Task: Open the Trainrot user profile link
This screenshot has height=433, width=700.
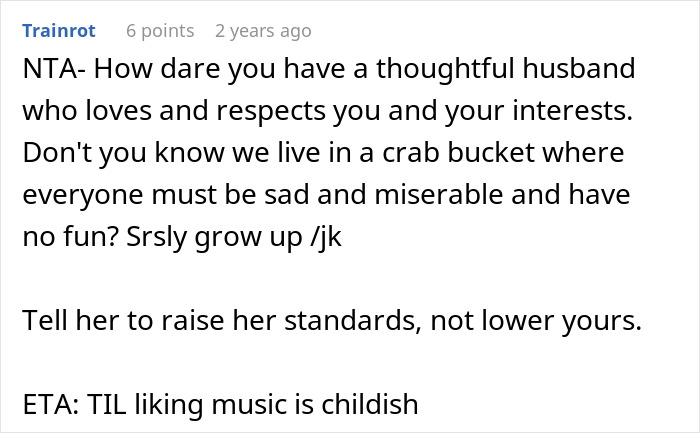Action: click(58, 31)
